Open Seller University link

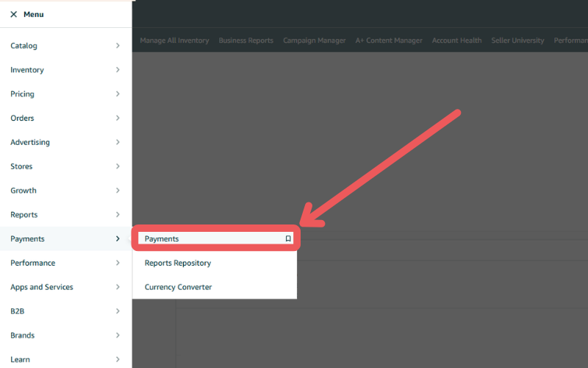[x=517, y=40]
